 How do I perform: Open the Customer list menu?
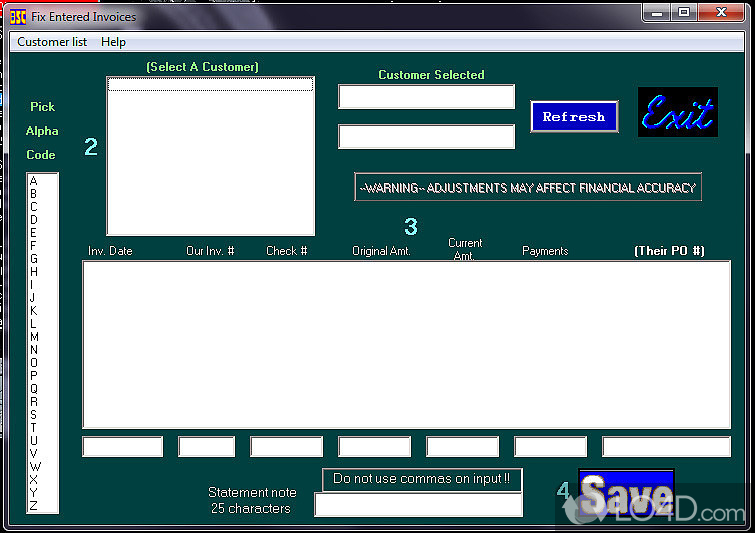pos(52,42)
